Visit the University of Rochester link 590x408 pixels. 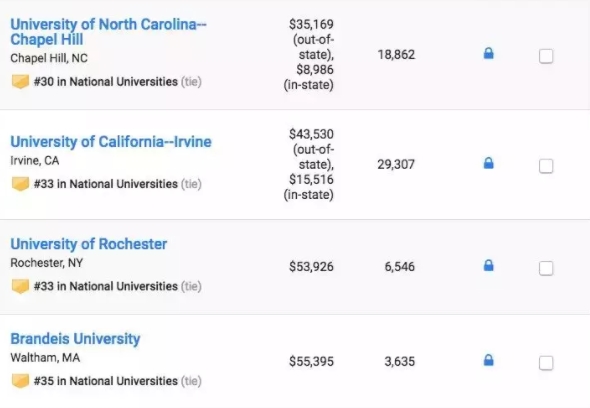pyautogui.click(x=89, y=244)
